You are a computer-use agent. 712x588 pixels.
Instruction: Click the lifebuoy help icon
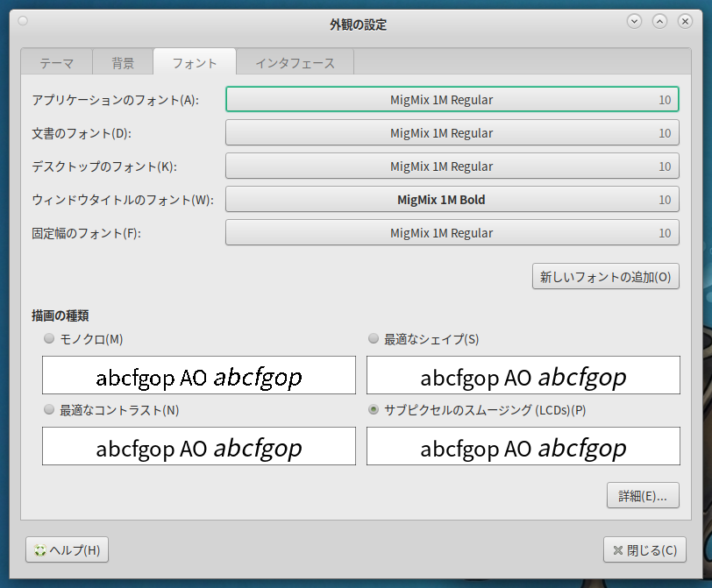pyautogui.click(x=40, y=550)
